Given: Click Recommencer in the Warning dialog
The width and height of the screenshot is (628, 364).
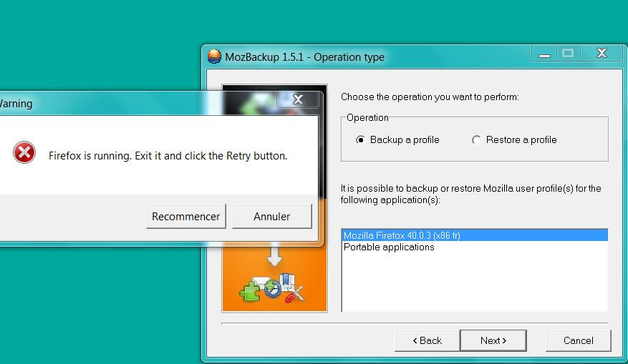Looking at the screenshot, I should click(x=186, y=217).
